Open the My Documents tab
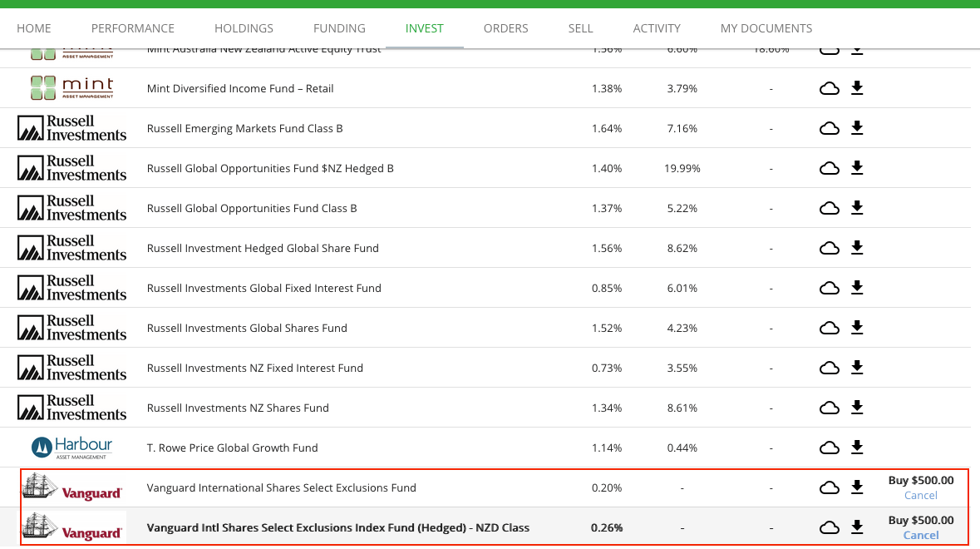This screenshot has height=549, width=980. [766, 28]
